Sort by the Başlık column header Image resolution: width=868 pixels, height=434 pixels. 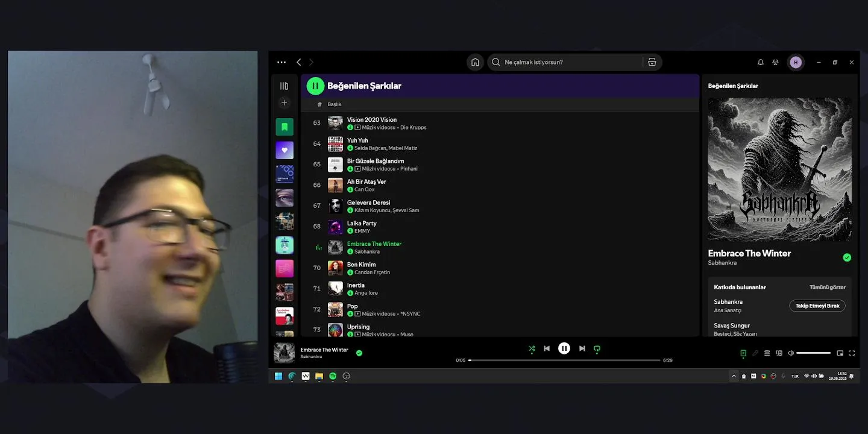[x=335, y=104]
